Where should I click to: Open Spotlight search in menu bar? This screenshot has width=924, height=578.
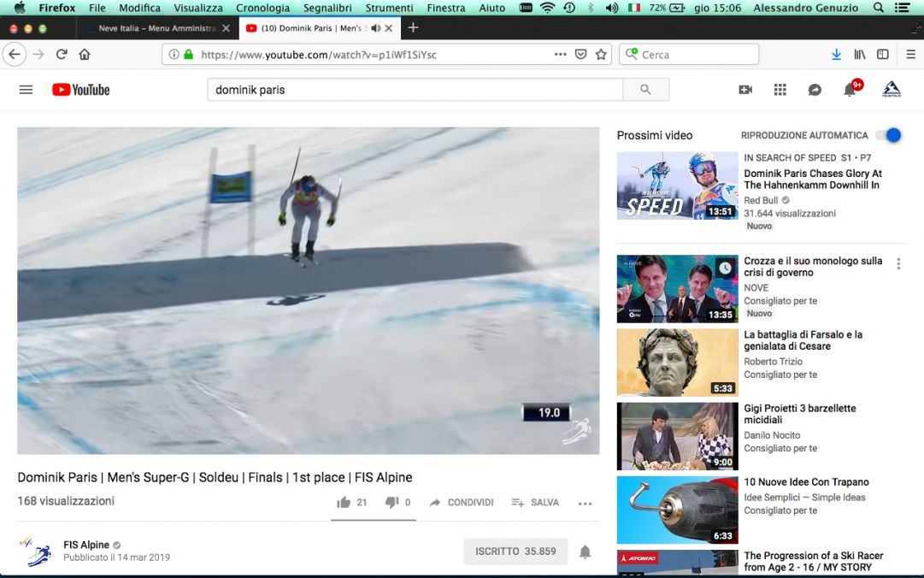(x=878, y=8)
